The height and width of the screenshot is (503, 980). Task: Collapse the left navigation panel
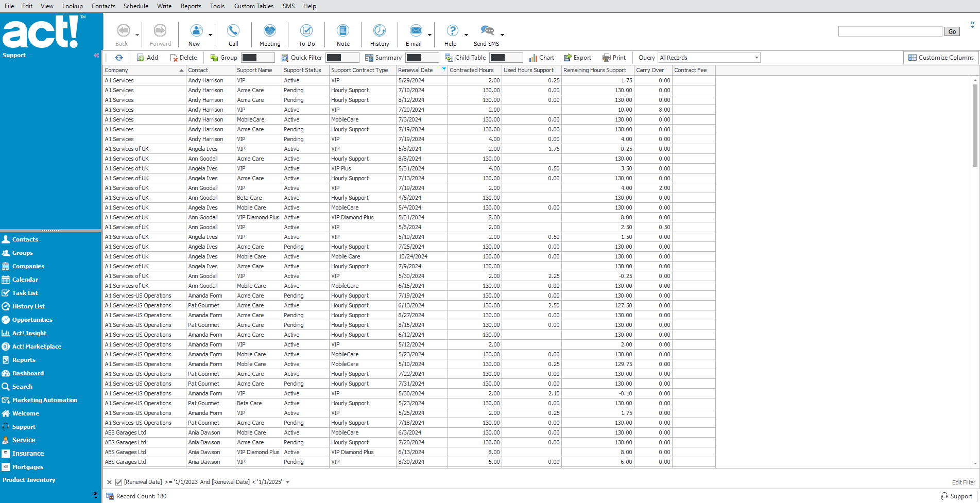click(x=96, y=55)
